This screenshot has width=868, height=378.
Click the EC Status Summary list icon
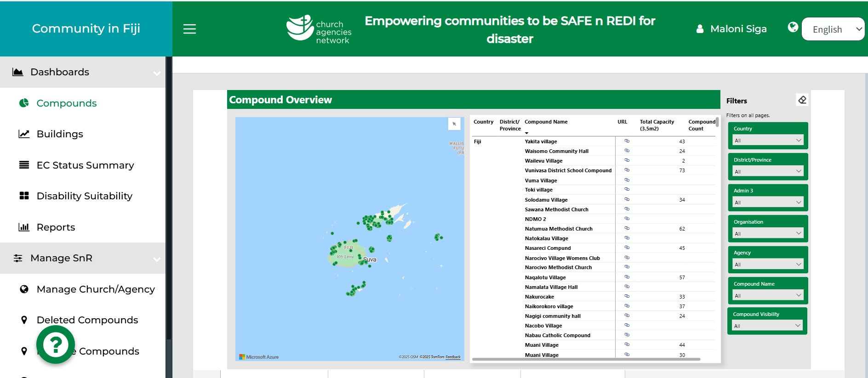(24, 165)
